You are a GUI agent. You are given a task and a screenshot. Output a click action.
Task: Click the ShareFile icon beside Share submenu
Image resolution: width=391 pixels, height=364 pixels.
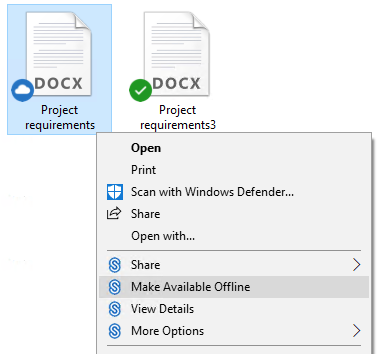115,265
